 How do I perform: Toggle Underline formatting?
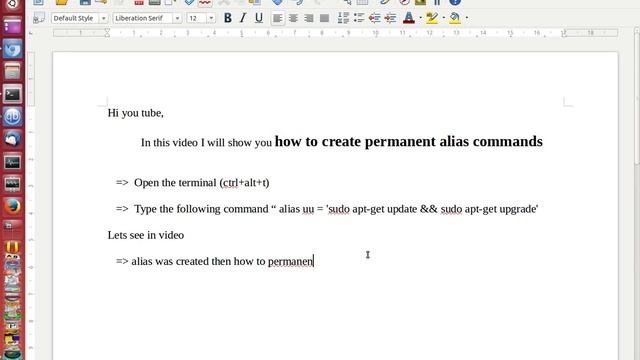(258, 18)
